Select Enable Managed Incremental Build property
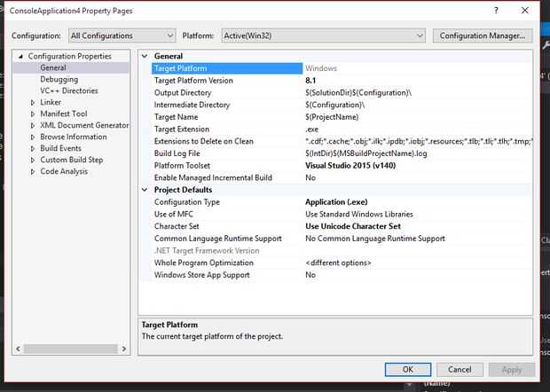550x392 pixels. [213, 177]
